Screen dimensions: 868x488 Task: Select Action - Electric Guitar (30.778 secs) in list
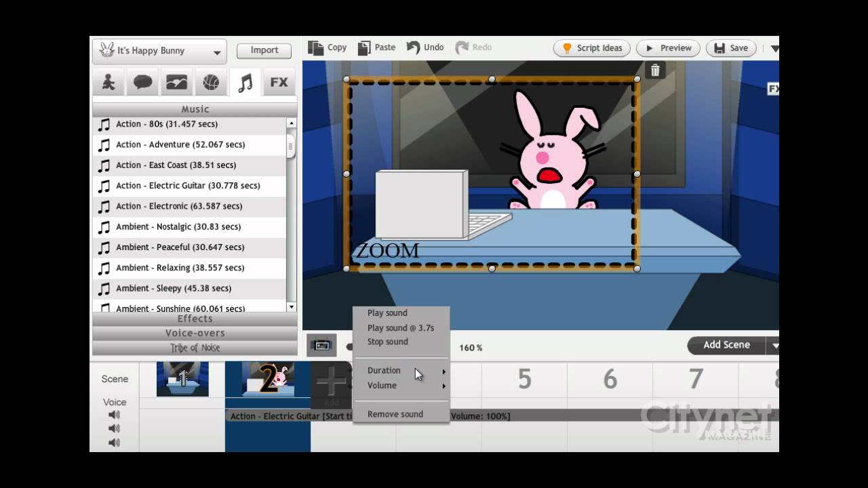coord(189,186)
